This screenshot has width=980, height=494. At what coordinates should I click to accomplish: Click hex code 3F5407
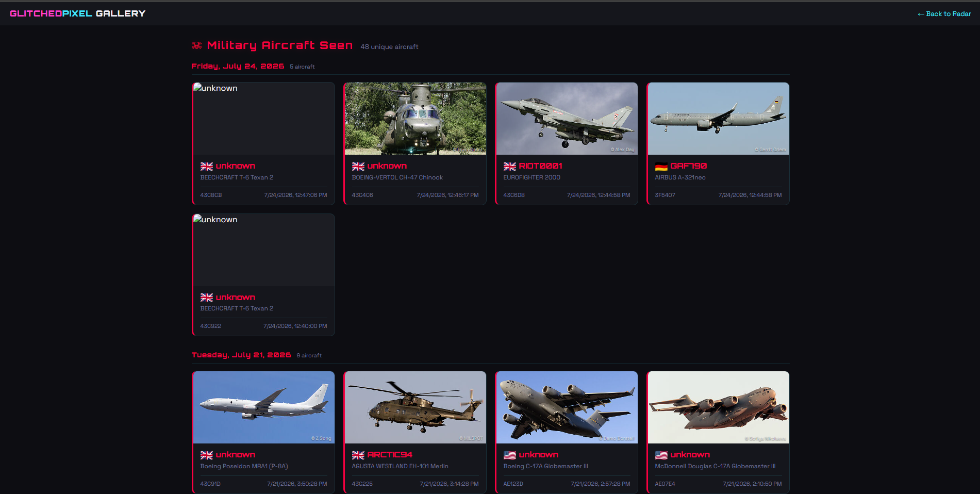[665, 195]
